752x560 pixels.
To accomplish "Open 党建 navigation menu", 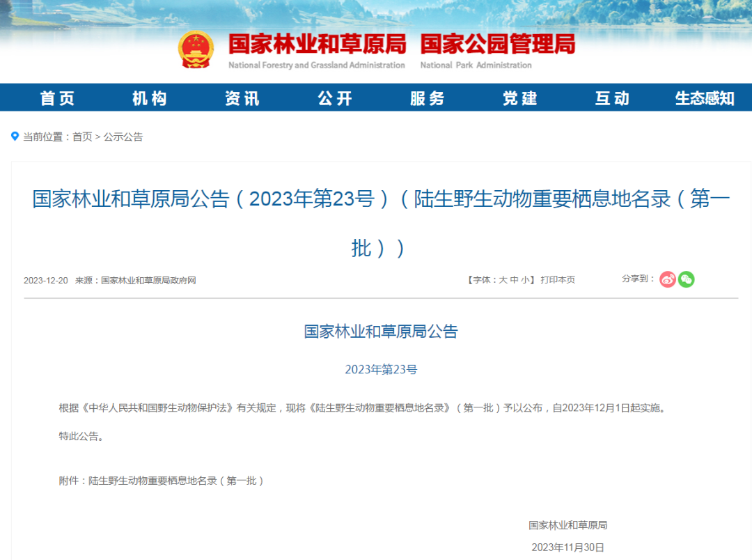I will tap(520, 98).
